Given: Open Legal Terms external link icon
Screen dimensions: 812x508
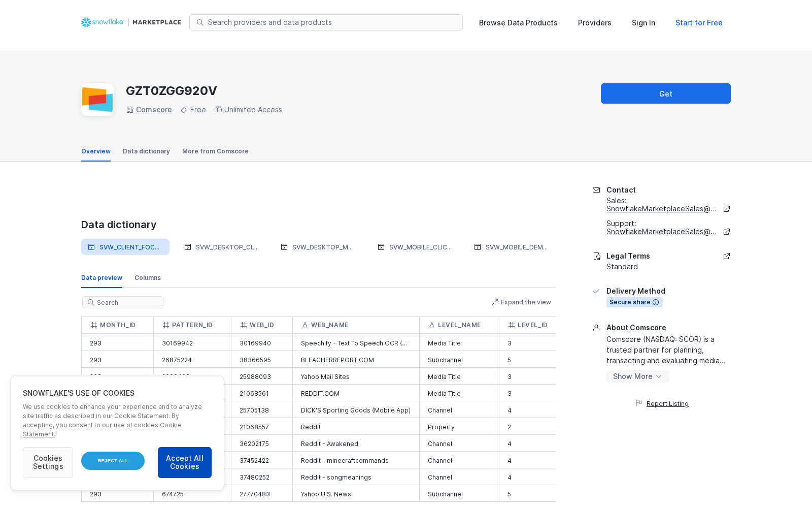Looking at the screenshot, I should (x=727, y=256).
